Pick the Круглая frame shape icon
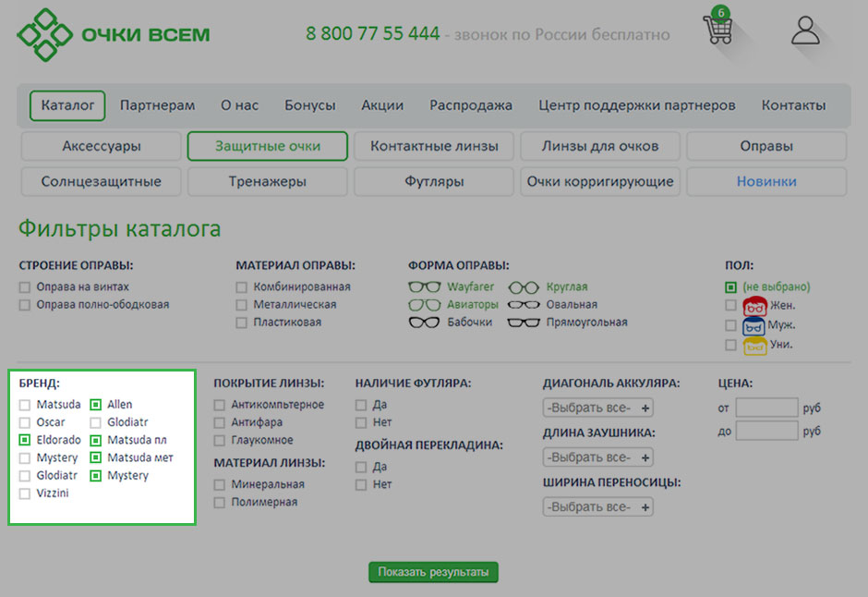Viewport: 868px width, 597px height. click(523, 287)
